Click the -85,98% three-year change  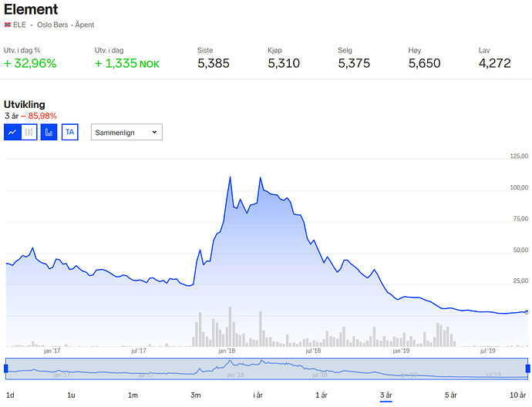click(x=39, y=116)
